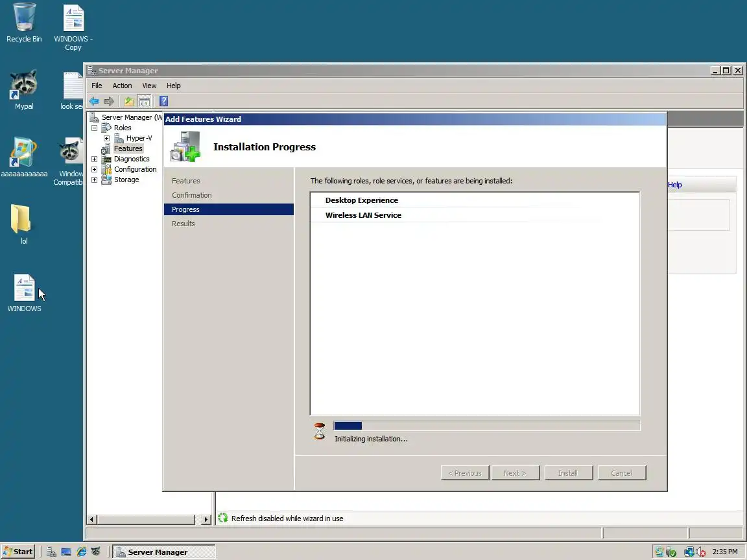The height and width of the screenshot is (560, 747).
Task: Click the 'Initializing installation...' status text
Action: coord(371,439)
